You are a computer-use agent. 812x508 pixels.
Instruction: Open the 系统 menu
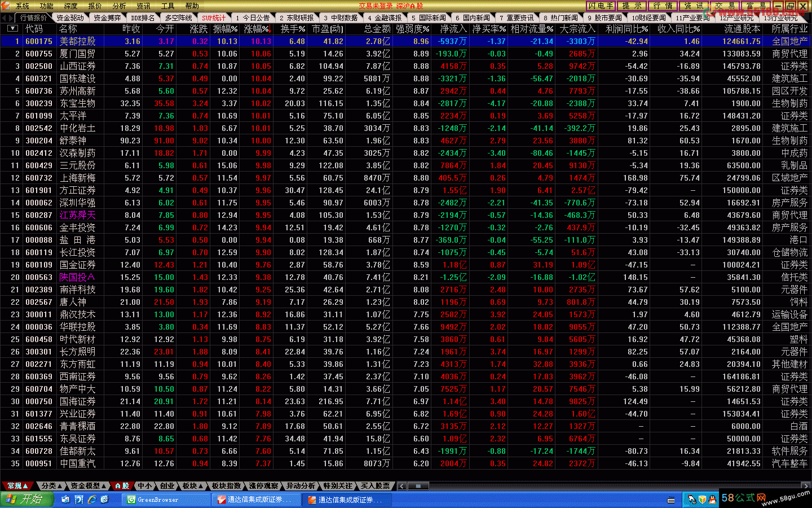tap(23, 6)
